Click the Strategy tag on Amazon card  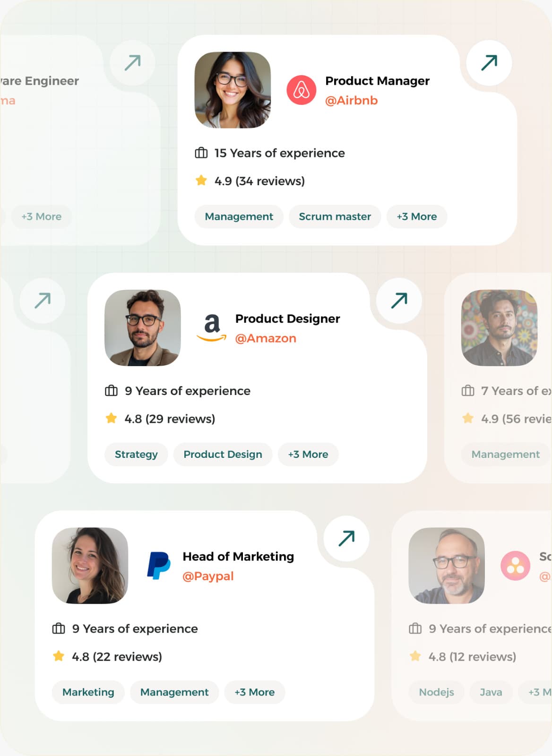point(136,454)
